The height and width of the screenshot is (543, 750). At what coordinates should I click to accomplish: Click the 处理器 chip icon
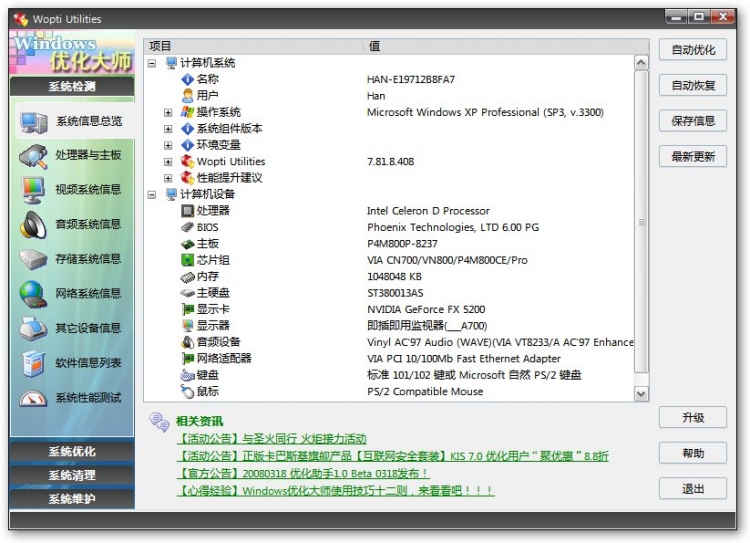[x=188, y=211]
